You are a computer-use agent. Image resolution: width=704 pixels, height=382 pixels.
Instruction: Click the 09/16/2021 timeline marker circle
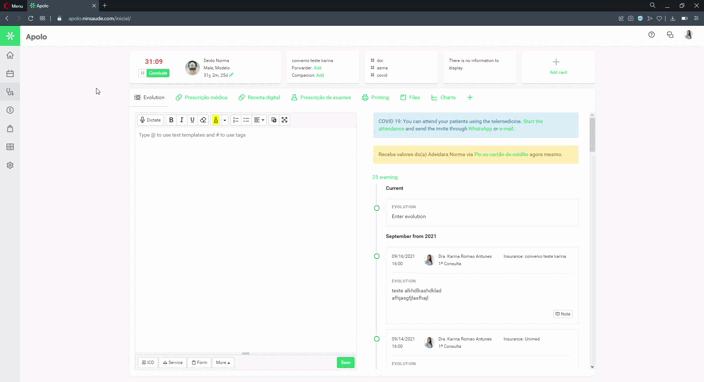377,256
